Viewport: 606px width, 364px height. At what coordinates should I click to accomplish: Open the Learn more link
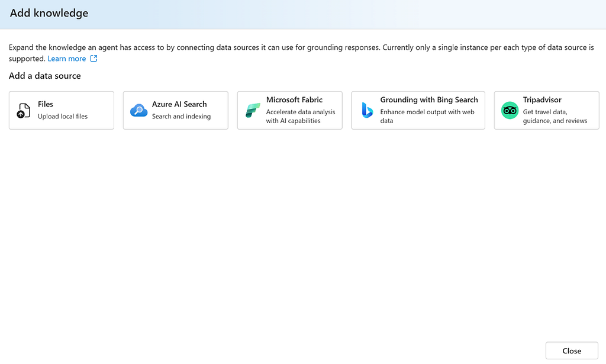click(66, 59)
